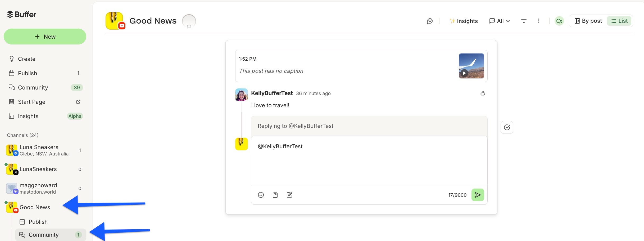The height and width of the screenshot is (241, 644).
Task: Open the Insights section marked Alpha
Action: tap(28, 116)
